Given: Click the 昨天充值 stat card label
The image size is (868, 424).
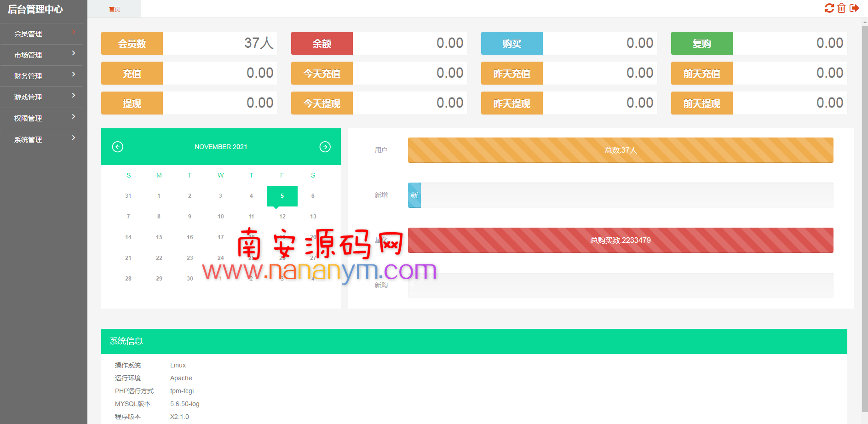Looking at the screenshot, I should [512, 73].
